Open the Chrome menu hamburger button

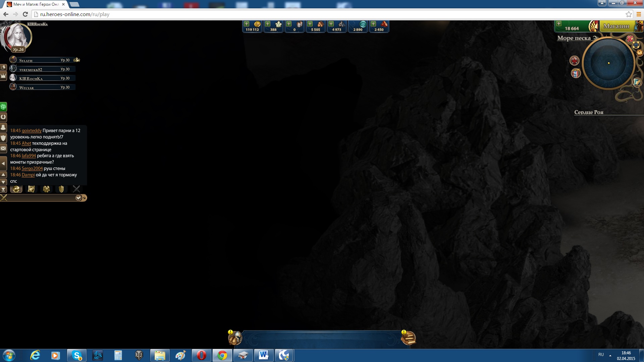click(639, 14)
